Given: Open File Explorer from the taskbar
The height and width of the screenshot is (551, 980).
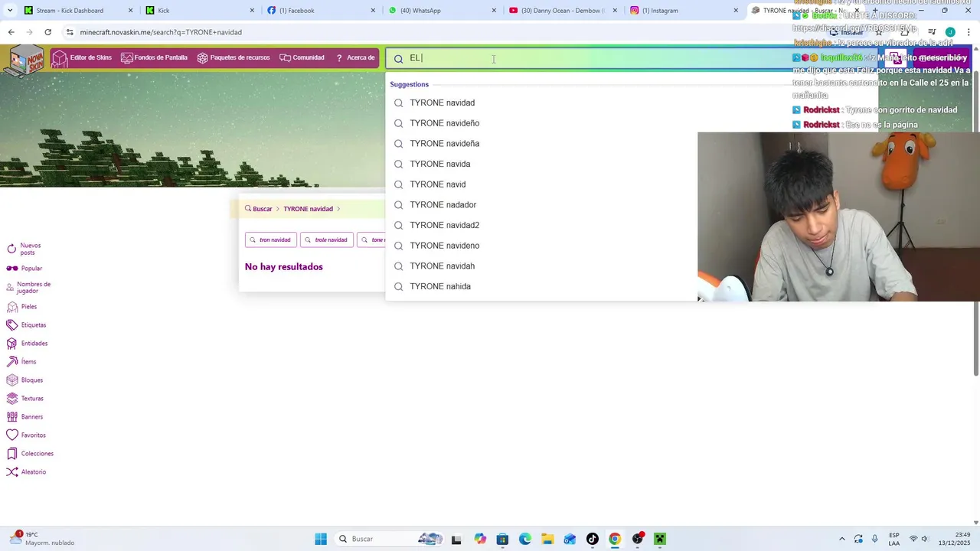Looking at the screenshot, I should (547, 539).
